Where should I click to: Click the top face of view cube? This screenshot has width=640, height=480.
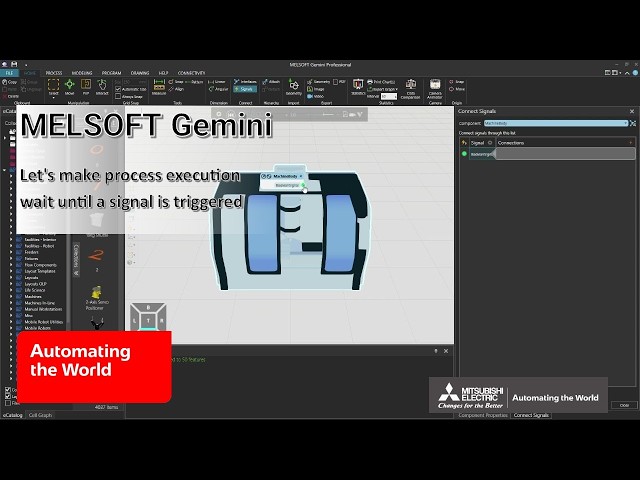(x=148, y=320)
